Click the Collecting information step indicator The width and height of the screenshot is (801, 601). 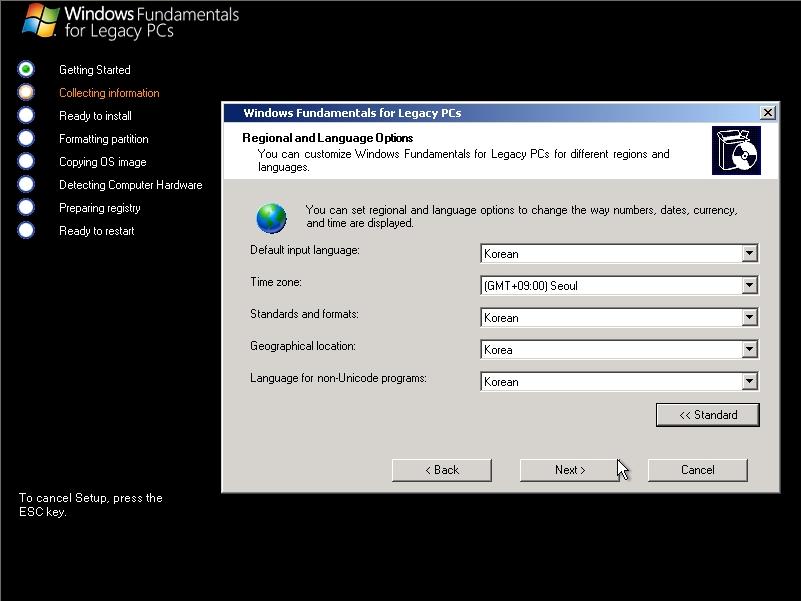click(26, 92)
